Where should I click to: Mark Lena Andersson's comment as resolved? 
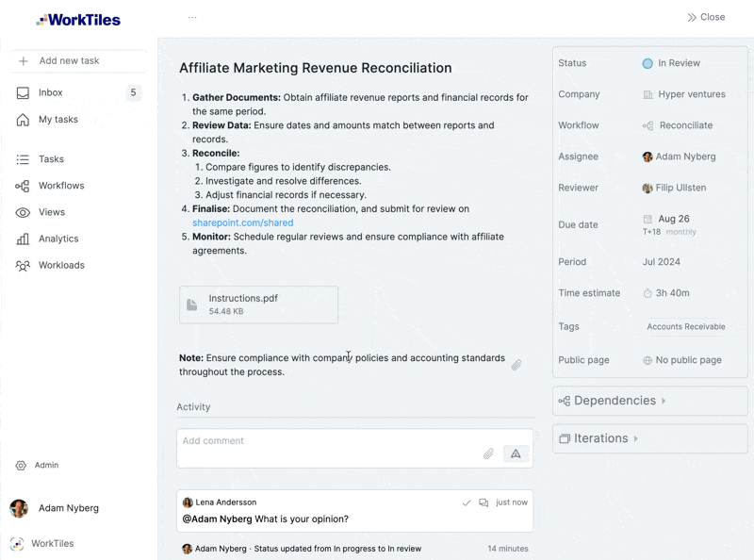pos(467,502)
